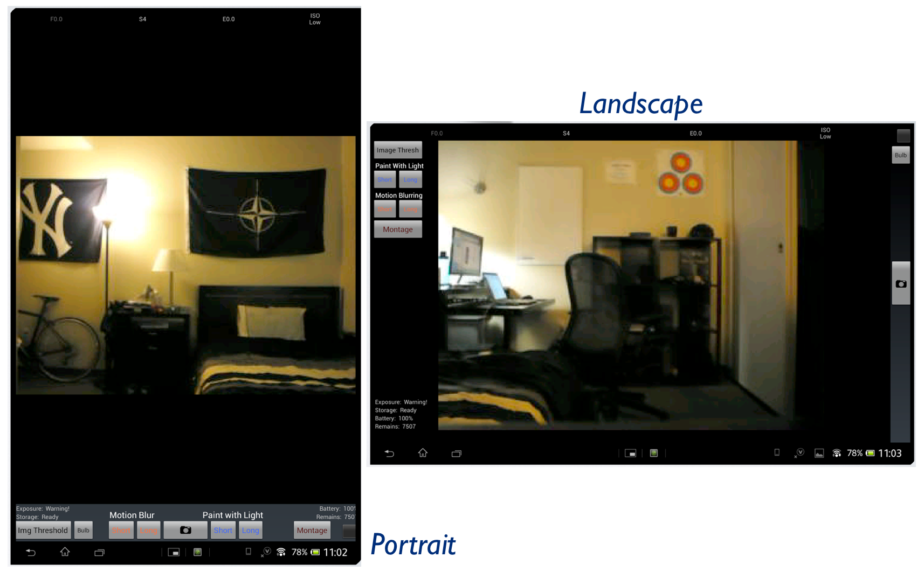Tap the picture notification icon in landscape bar
Screen dimensions: 924x571
coord(819,454)
